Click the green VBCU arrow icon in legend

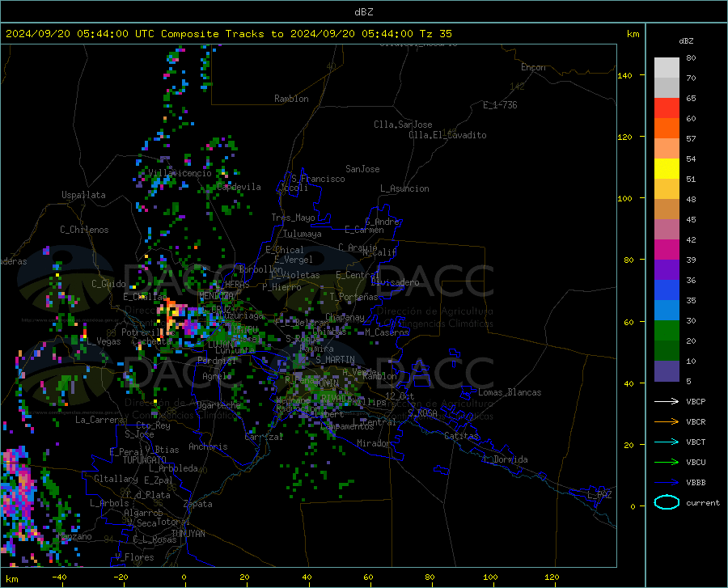click(667, 463)
